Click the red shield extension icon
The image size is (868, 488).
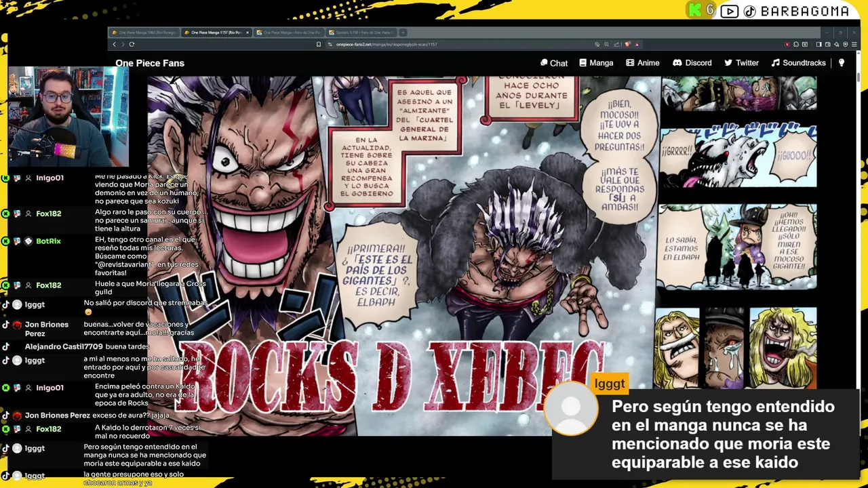(787, 44)
